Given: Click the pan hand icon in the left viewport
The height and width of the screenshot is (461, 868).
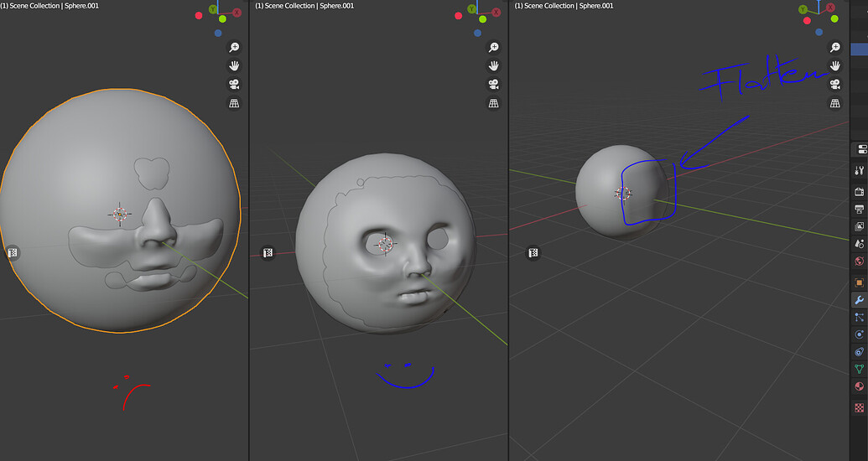Looking at the screenshot, I should point(234,66).
